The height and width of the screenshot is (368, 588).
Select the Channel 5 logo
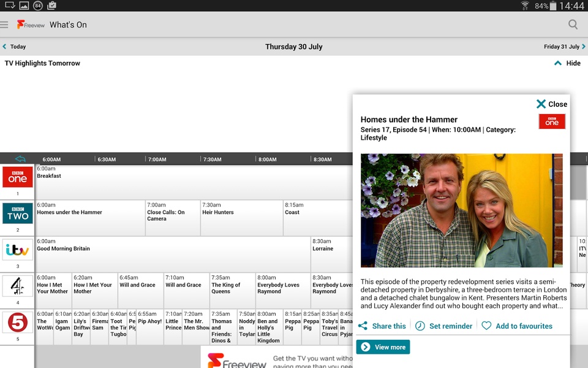point(18,323)
